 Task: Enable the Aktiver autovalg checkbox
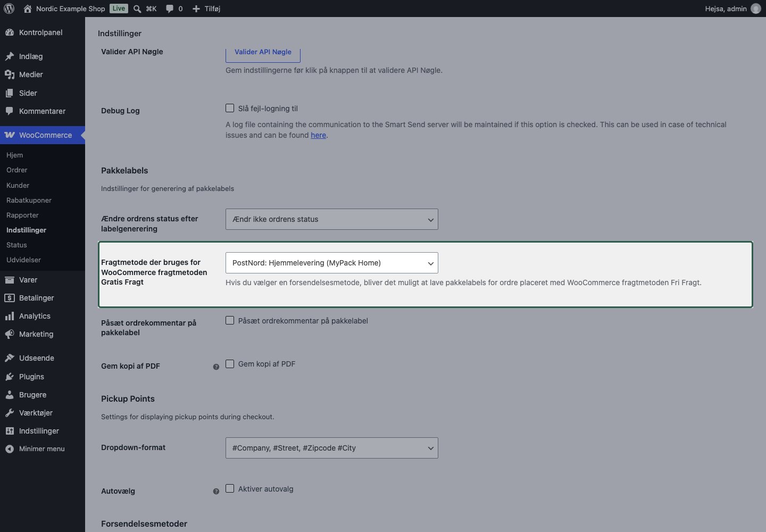click(x=230, y=488)
